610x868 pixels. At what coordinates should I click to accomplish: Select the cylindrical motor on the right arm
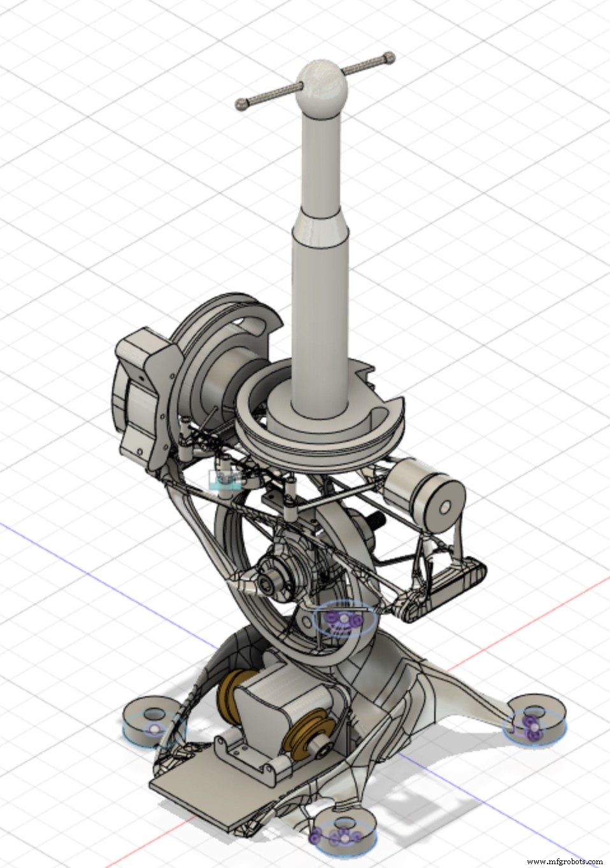click(x=425, y=489)
